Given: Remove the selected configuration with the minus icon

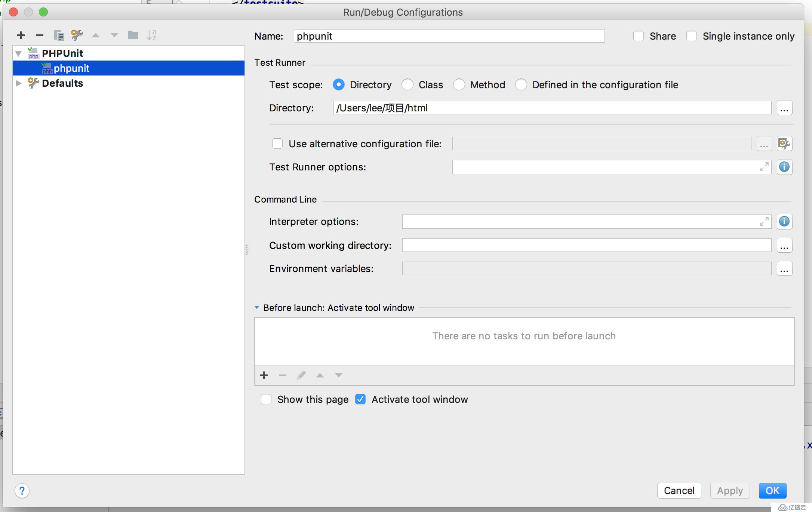Looking at the screenshot, I should coord(40,35).
